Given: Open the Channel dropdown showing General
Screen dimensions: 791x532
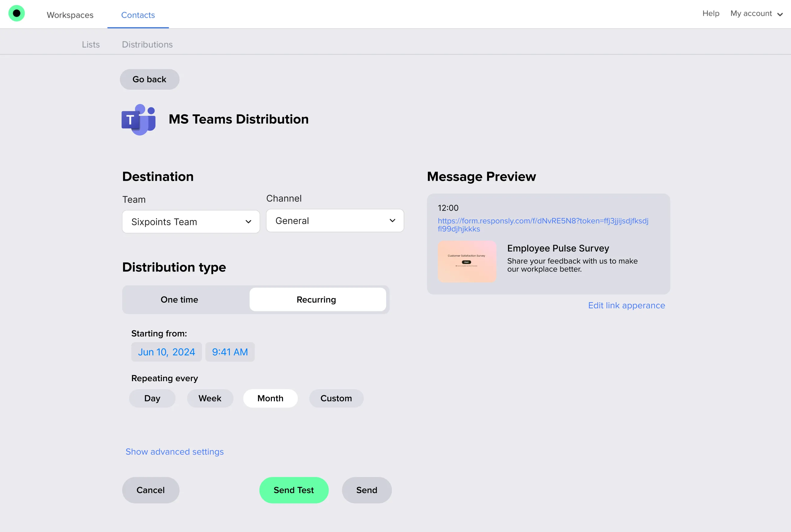Looking at the screenshot, I should pos(335,221).
